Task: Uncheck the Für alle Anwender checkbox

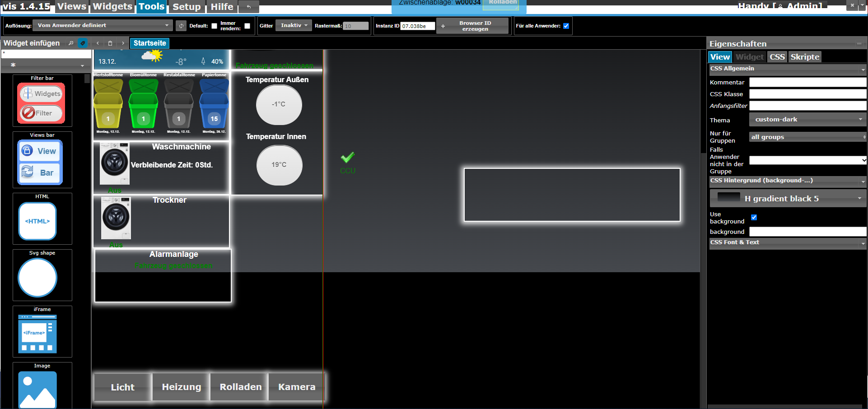Action: coord(566,26)
